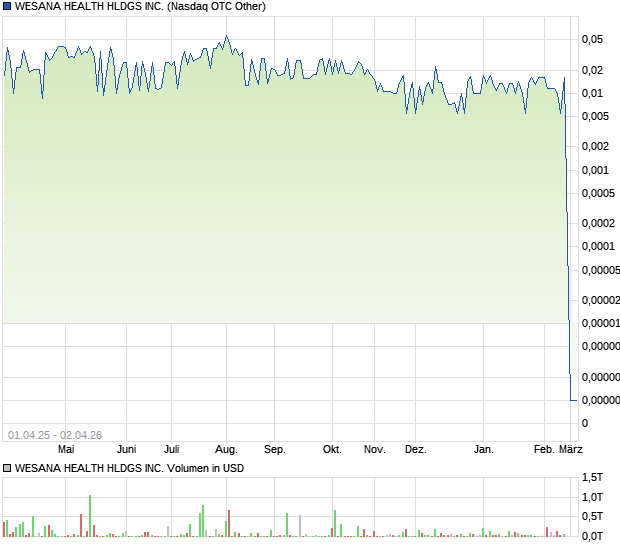Click the Feb. month label

[x=544, y=450]
